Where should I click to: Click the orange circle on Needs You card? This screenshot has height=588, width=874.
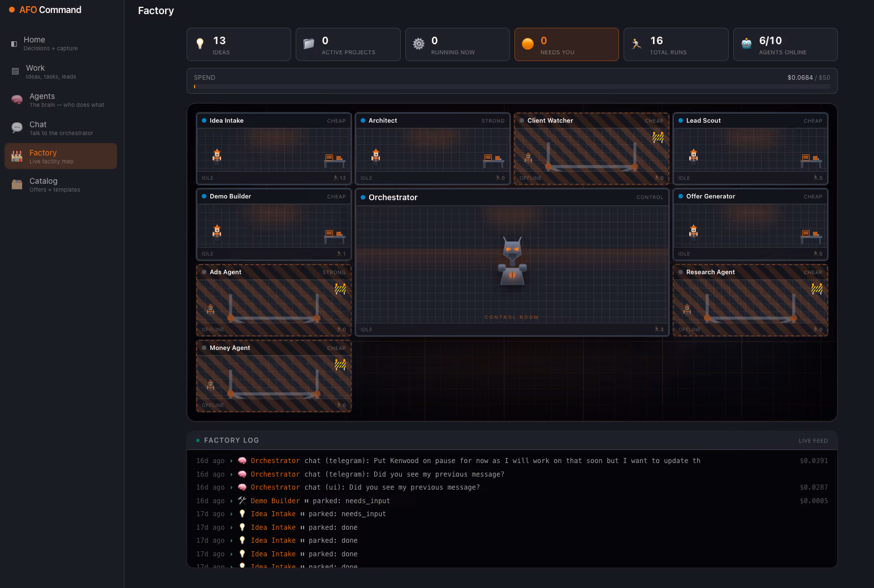[527, 44]
